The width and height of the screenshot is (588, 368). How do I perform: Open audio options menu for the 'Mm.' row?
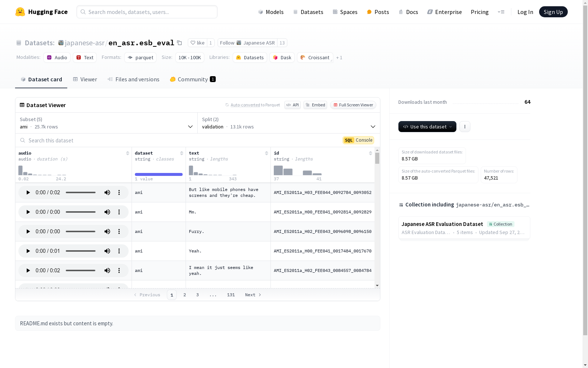coord(119,212)
